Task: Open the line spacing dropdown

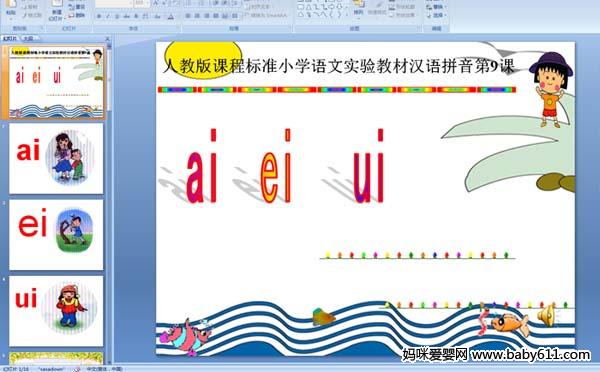Action: (236, 3)
